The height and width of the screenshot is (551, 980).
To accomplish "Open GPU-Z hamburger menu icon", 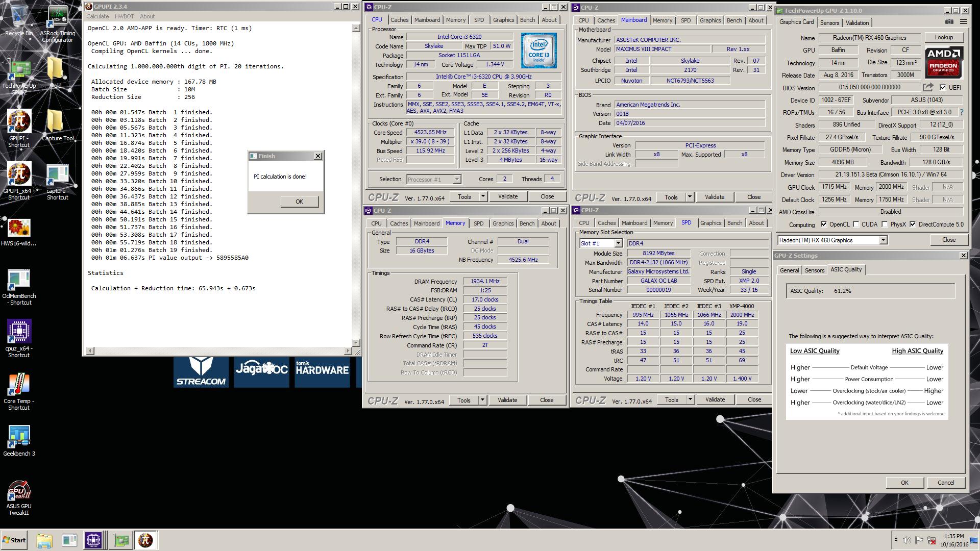I will pos(963,22).
